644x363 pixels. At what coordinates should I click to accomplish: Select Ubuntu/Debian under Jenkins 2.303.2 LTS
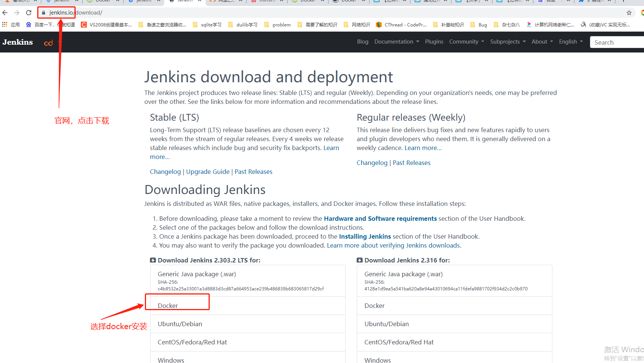[x=248, y=324]
